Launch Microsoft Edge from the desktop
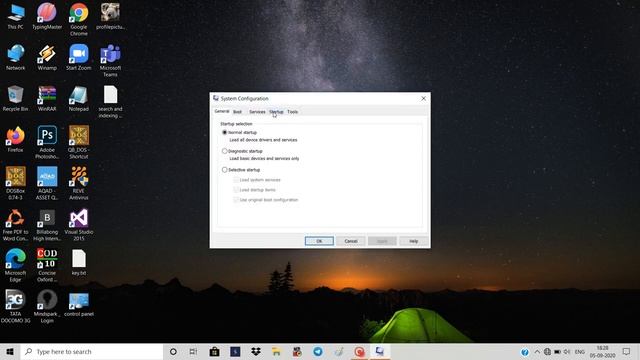The height and width of the screenshot is (360, 640). [16, 265]
